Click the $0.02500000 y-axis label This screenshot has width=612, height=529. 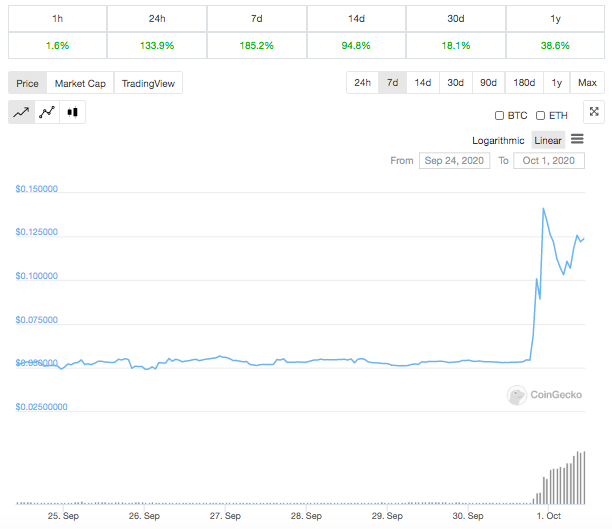pyautogui.click(x=41, y=407)
